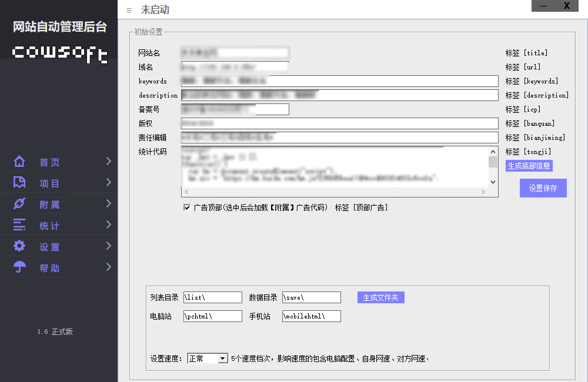Viewport: 588px width, 382px height.
Task: Expand the 首页 menu chevron
Action: coord(109,162)
